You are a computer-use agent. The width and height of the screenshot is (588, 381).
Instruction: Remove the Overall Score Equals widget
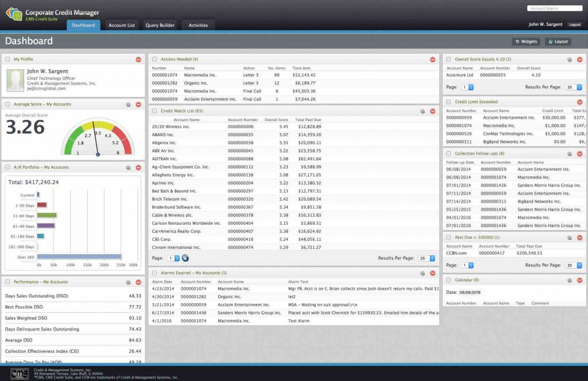(580, 60)
